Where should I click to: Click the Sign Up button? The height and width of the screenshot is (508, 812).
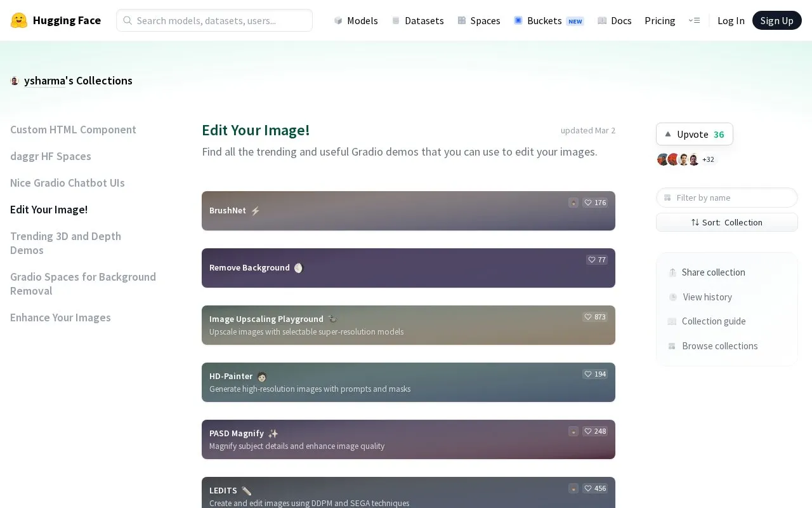777,20
